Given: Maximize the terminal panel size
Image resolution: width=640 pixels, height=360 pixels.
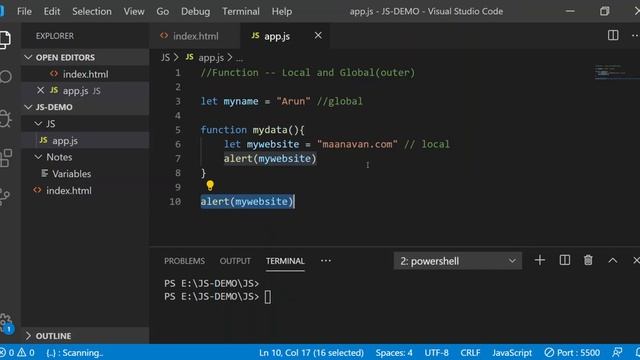Looking at the screenshot, I should click(613, 260).
